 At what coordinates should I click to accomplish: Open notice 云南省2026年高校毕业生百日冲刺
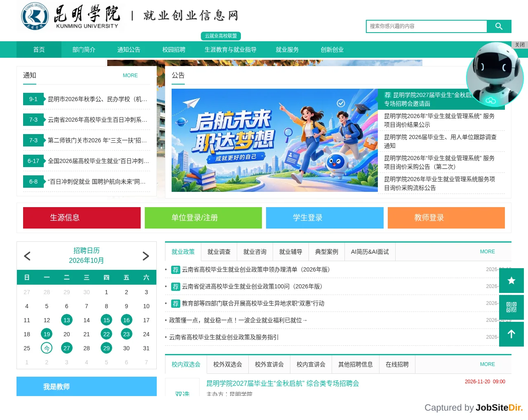[x=98, y=120]
